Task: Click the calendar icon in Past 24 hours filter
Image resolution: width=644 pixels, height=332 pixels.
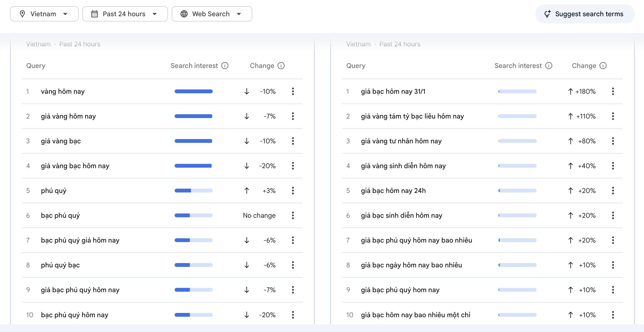Action: [x=94, y=14]
